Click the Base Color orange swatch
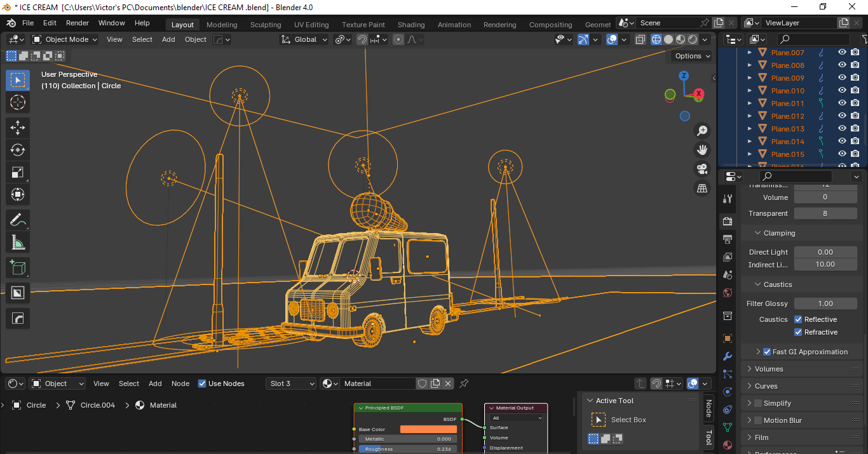 tap(428, 429)
